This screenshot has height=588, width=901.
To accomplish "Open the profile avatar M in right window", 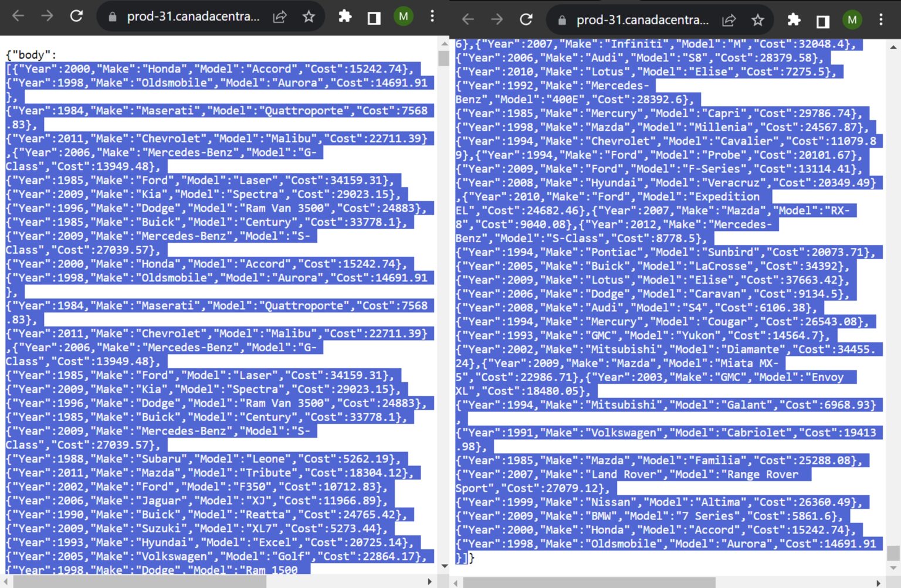I will click(852, 19).
